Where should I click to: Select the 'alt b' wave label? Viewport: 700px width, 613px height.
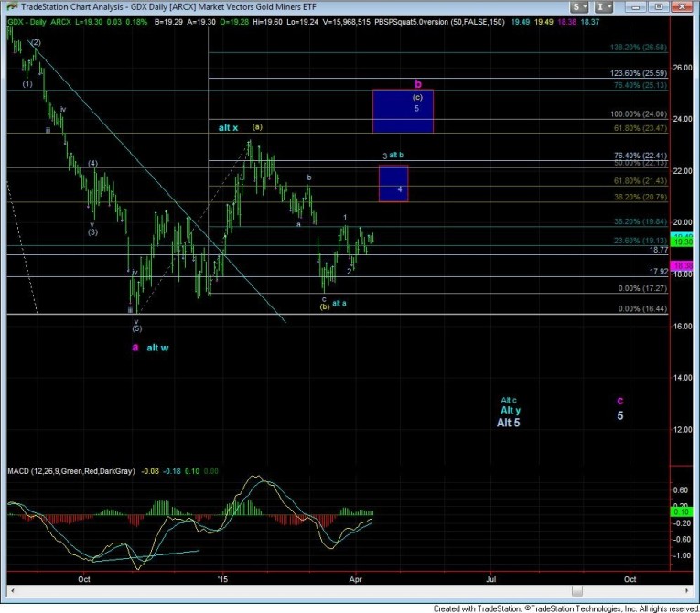click(x=396, y=155)
